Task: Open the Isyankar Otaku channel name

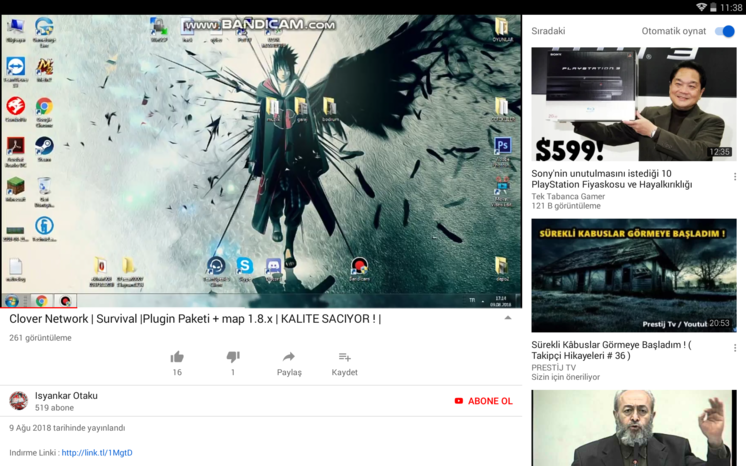Action: pos(66,396)
